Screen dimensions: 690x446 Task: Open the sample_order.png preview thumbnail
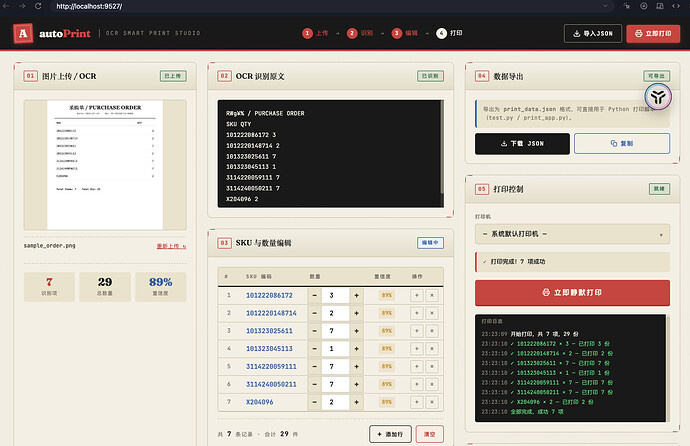coord(105,165)
